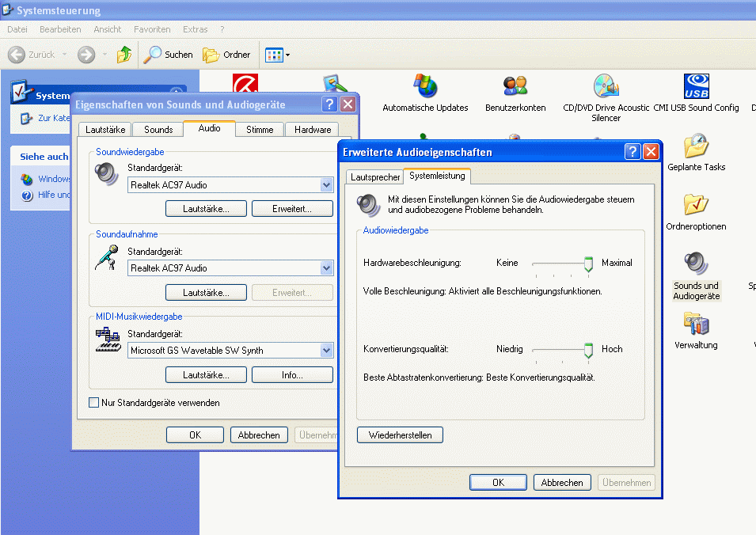Screen dimensions: 756x535
Task: Click Lautstärke button under MIDI-Musikwiedergabe
Action: [x=206, y=375]
